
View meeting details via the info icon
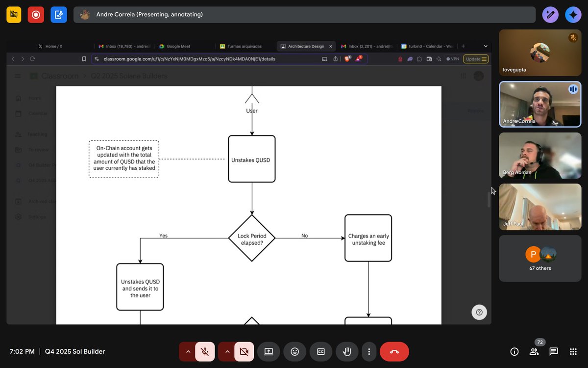pyautogui.click(x=514, y=351)
